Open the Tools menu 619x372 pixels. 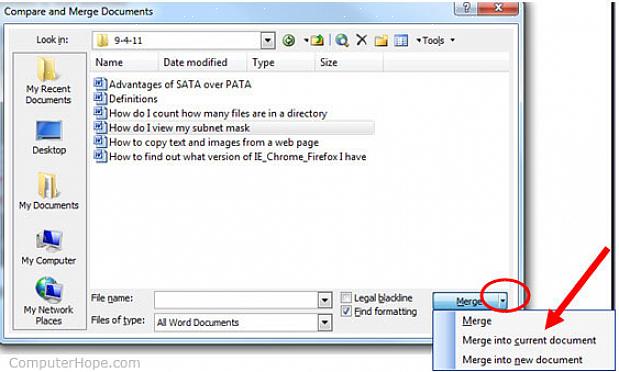point(435,40)
